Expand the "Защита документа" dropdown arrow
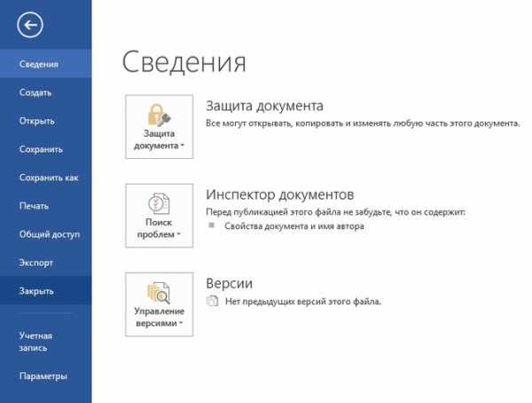532x403 pixels. [182, 145]
